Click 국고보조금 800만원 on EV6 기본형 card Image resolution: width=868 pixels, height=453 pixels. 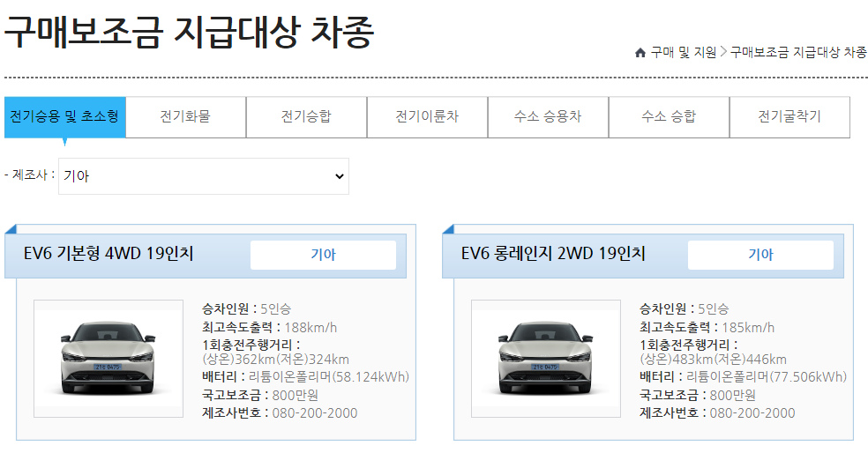tap(260, 396)
